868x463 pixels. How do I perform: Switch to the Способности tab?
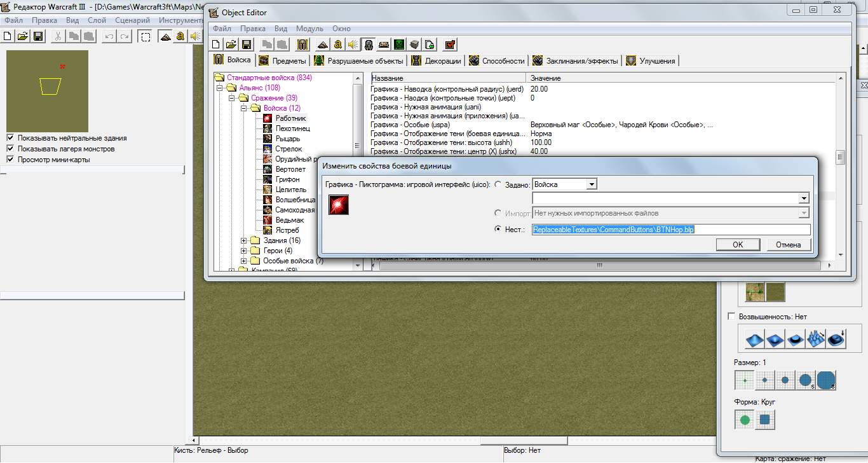coord(497,60)
